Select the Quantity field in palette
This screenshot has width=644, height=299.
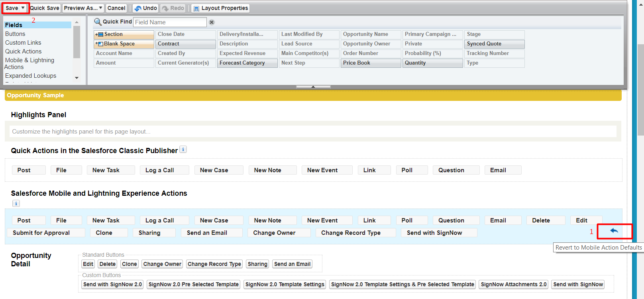click(433, 63)
